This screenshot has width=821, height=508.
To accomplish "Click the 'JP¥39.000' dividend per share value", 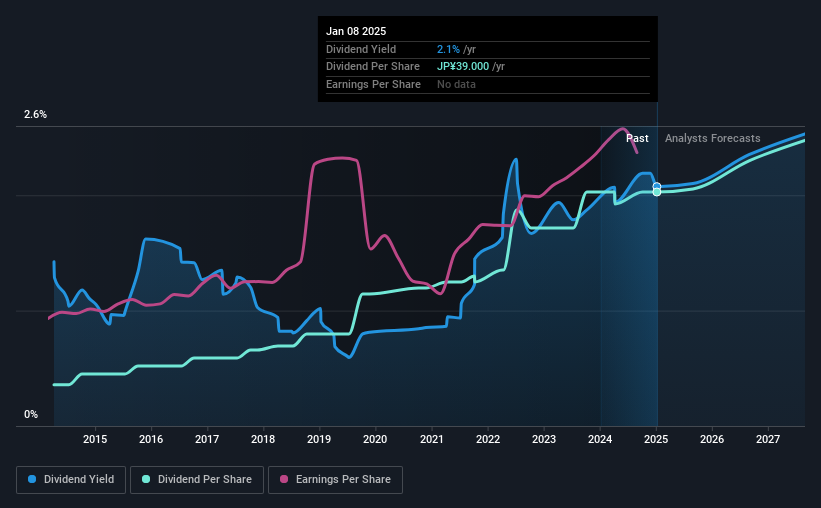I will pos(463,67).
